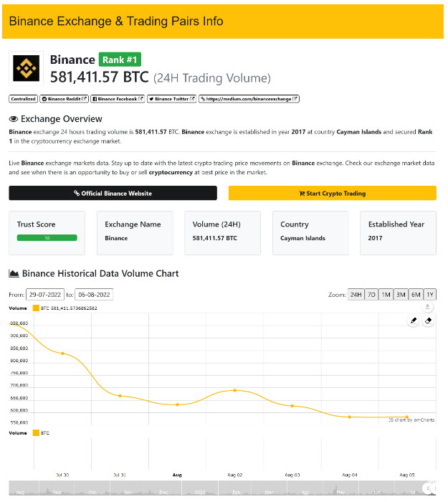448x502 pixels.
Task: Click the To date field 05-08-2022
Action: pos(94,295)
